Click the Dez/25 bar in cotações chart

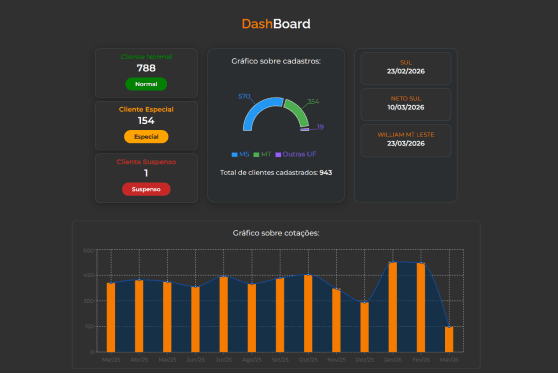pyautogui.click(x=364, y=327)
